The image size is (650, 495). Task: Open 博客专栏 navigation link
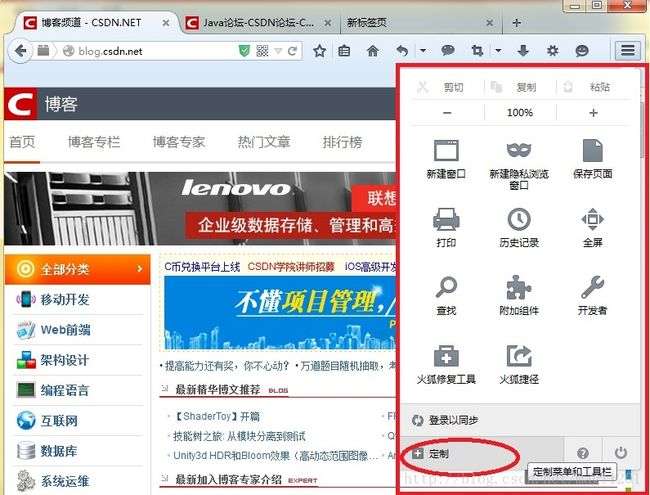coord(94,142)
